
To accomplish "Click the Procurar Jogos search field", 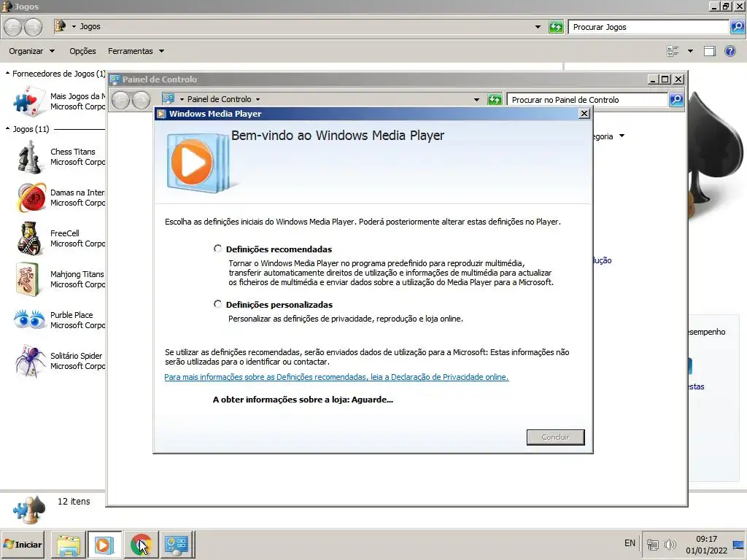I will tap(649, 27).
